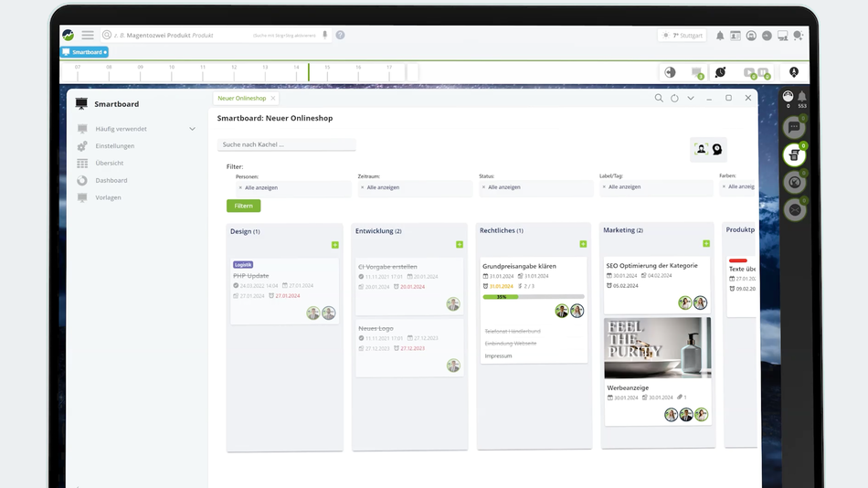868x488 pixels.
Task: Click the screen-with-user icon in top bar
Action: click(782, 36)
